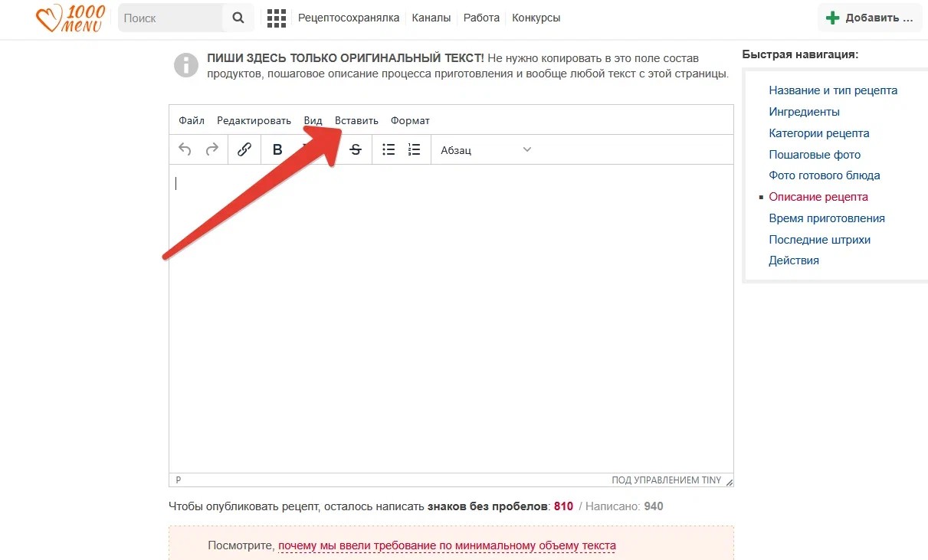Insert a numbered list
Image resolution: width=928 pixels, height=560 pixels.
415,150
